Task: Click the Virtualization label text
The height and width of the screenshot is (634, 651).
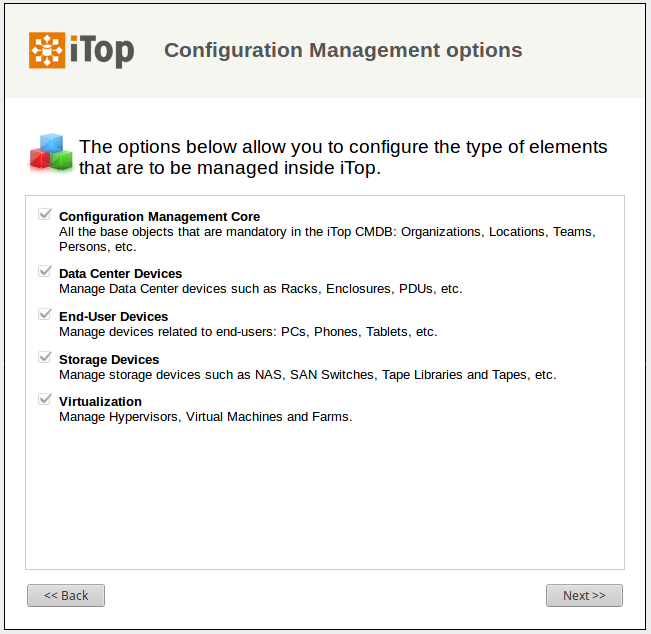Action: [100, 402]
